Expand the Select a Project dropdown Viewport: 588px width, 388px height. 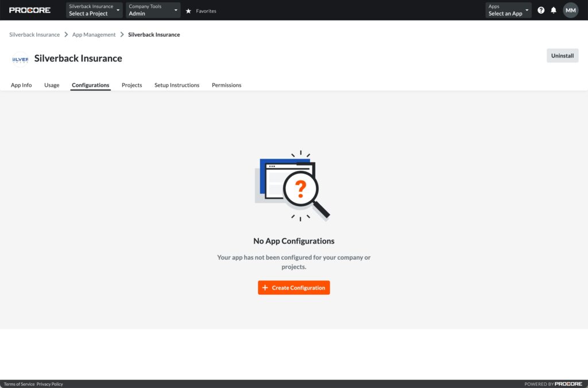coord(94,10)
